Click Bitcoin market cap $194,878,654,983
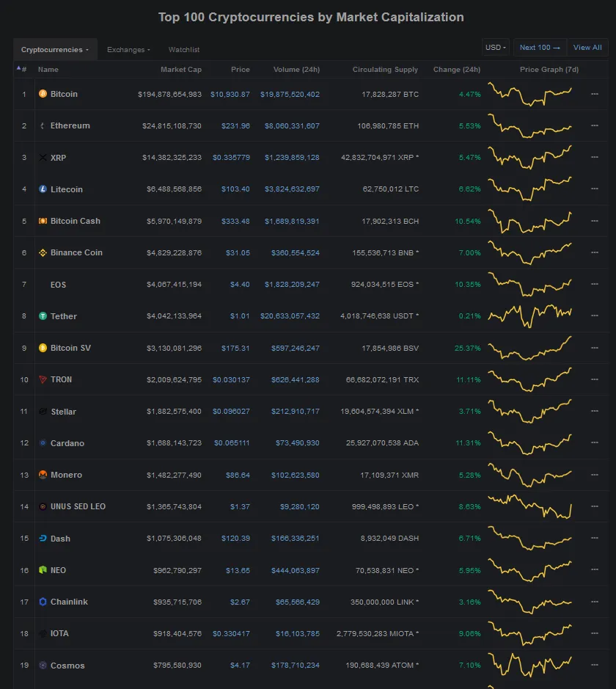Image resolution: width=616 pixels, height=689 pixels. [x=169, y=94]
